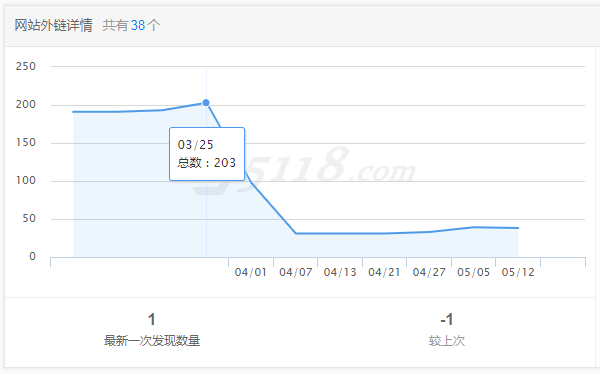Choose the 04/21 date tick
The image size is (600, 374).
[x=384, y=272]
